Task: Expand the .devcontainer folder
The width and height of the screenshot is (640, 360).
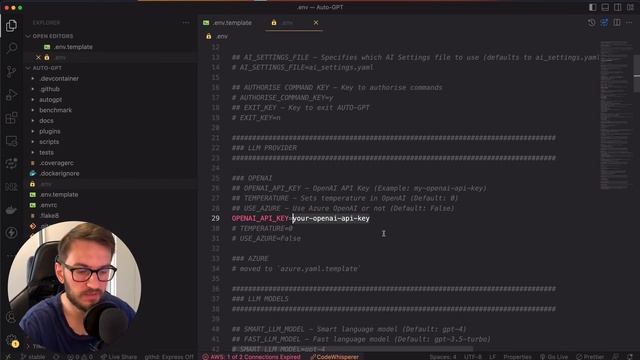Action: pyautogui.click(x=59, y=78)
